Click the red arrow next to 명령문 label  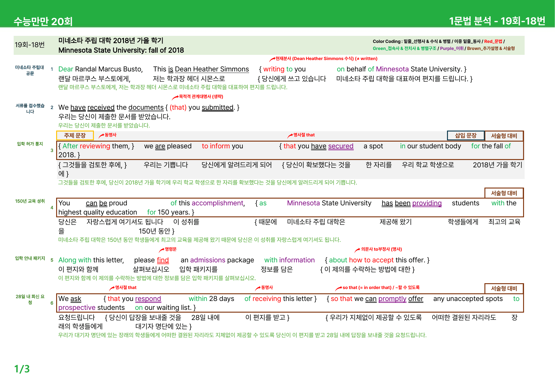pyautogui.click(x=161, y=250)
